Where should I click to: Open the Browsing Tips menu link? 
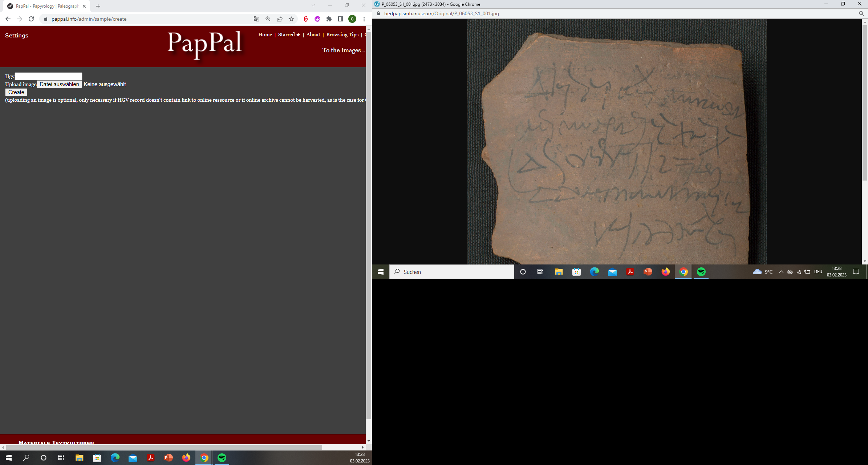pyautogui.click(x=342, y=35)
